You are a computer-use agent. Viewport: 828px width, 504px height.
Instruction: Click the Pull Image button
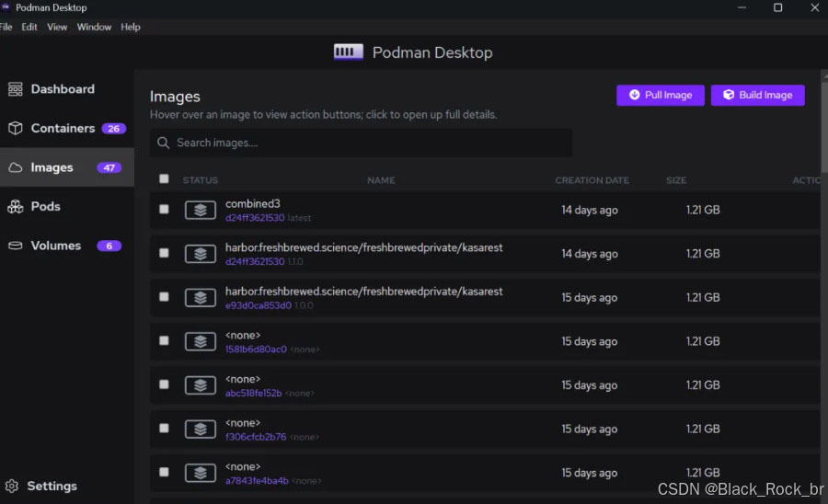pos(660,95)
